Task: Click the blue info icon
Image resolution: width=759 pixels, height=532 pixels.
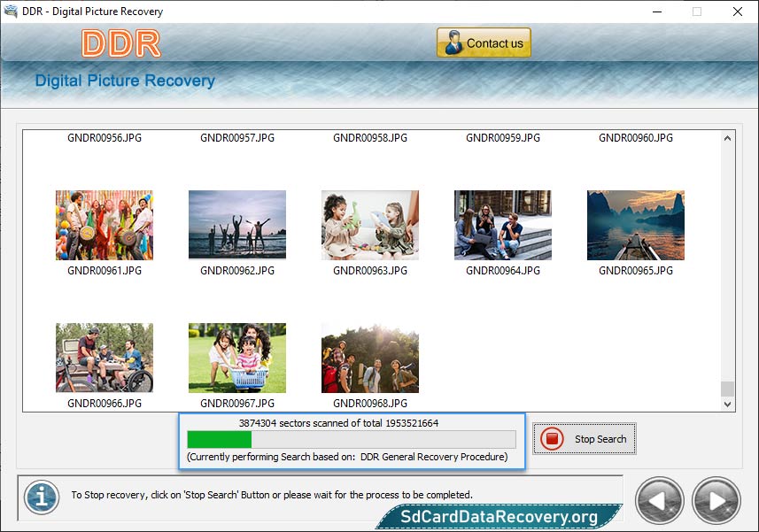Action: tap(41, 496)
